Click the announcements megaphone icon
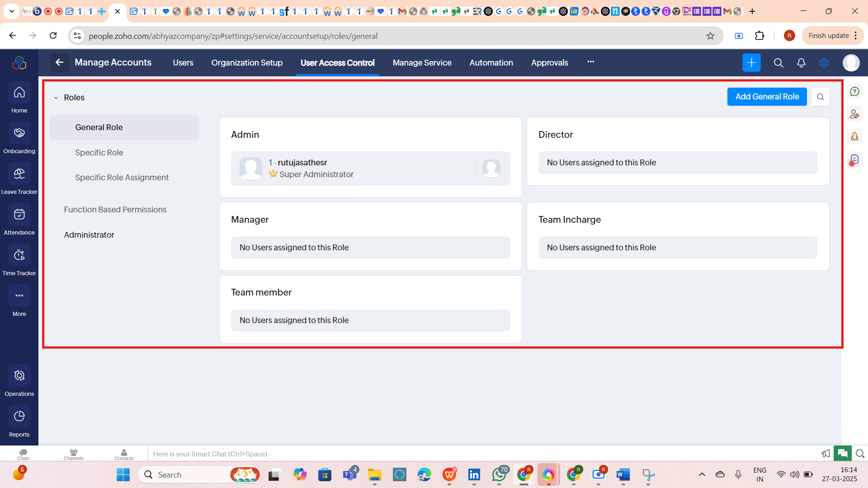 [826, 453]
